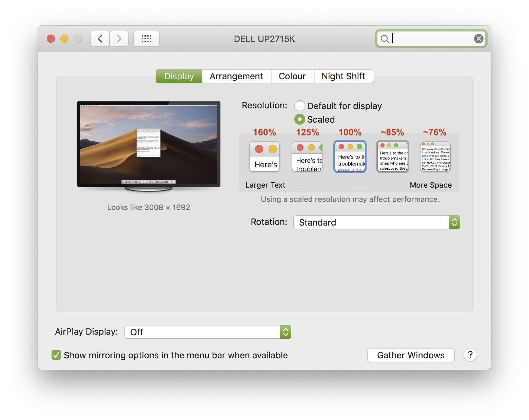The height and width of the screenshot is (420, 529).
Task: Choose the 160% Larger Text resolution thumbnail
Action: click(264, 156)
